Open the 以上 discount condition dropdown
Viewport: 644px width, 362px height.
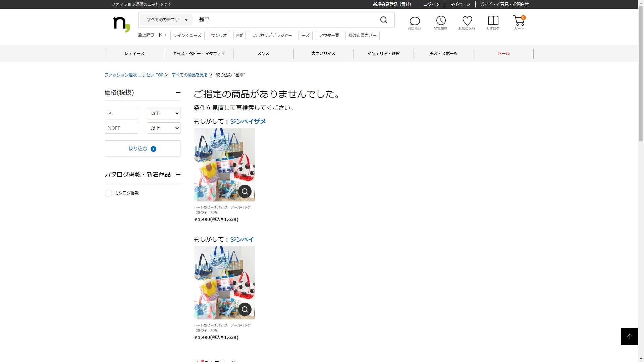pos(164,128)
